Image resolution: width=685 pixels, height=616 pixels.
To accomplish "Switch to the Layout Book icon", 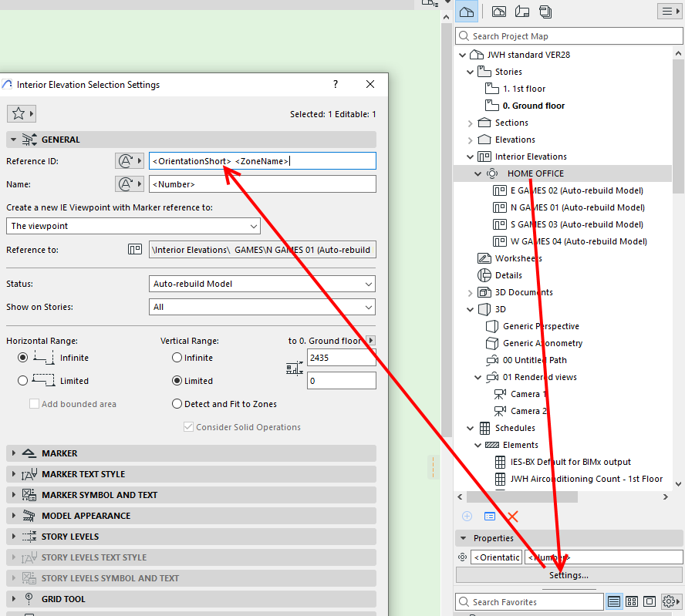I will click(x=522, y=12).
